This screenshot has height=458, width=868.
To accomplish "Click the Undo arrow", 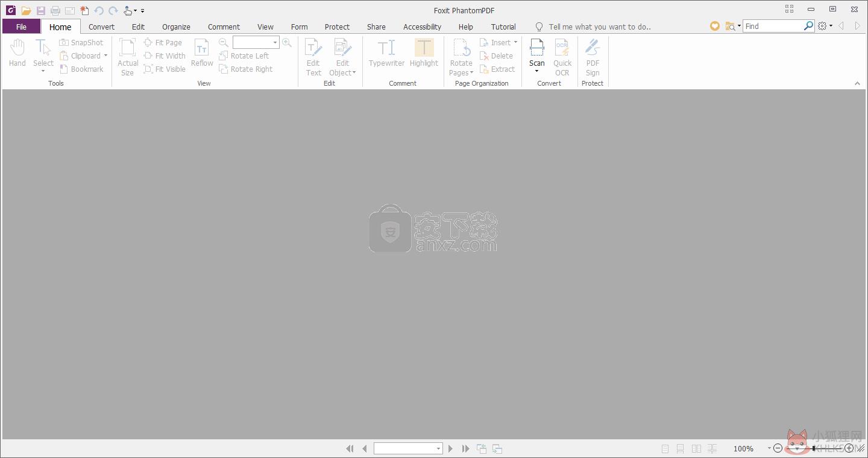I will 99,10.
